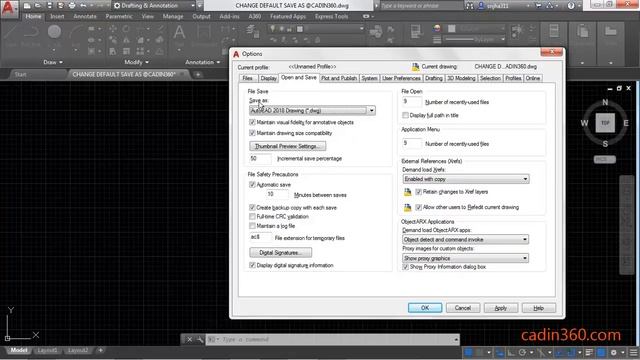
Task: Click the OK button
Action: (x=425, y=308)
